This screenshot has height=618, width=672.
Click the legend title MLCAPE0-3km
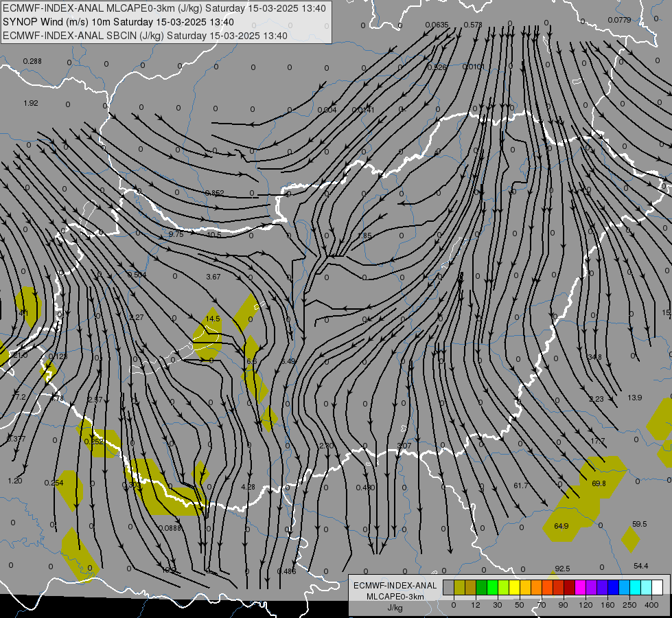(x=395, y=597)
